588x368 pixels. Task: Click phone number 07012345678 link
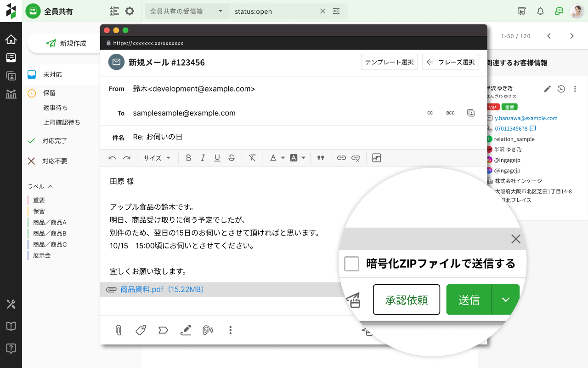pos(511,129)
